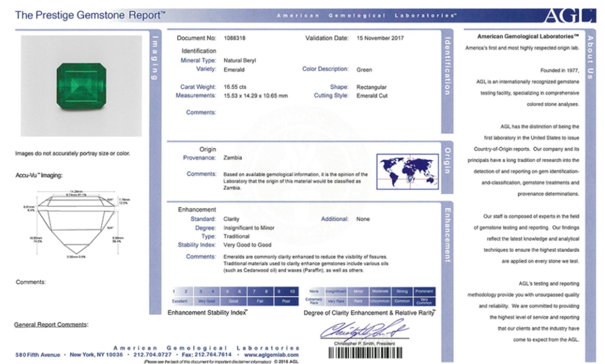Click enhancement type value 'Traditional'

point(237,237)
